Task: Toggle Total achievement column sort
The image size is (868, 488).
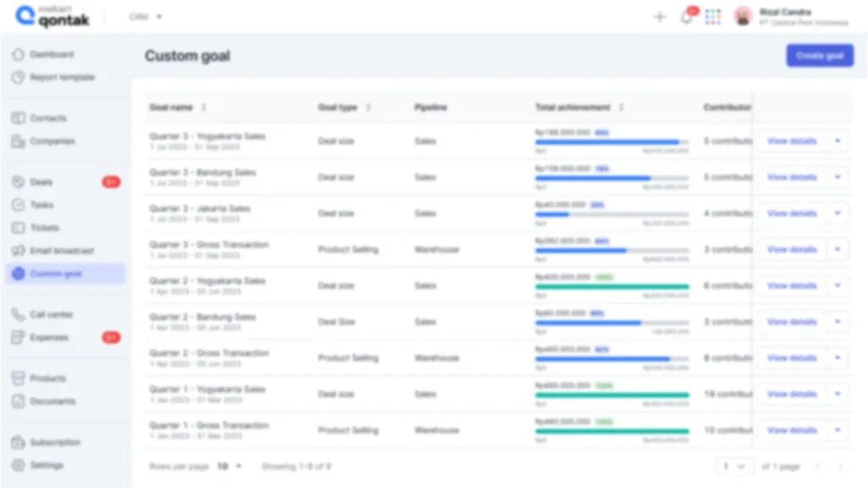Action: click(621, 108)
